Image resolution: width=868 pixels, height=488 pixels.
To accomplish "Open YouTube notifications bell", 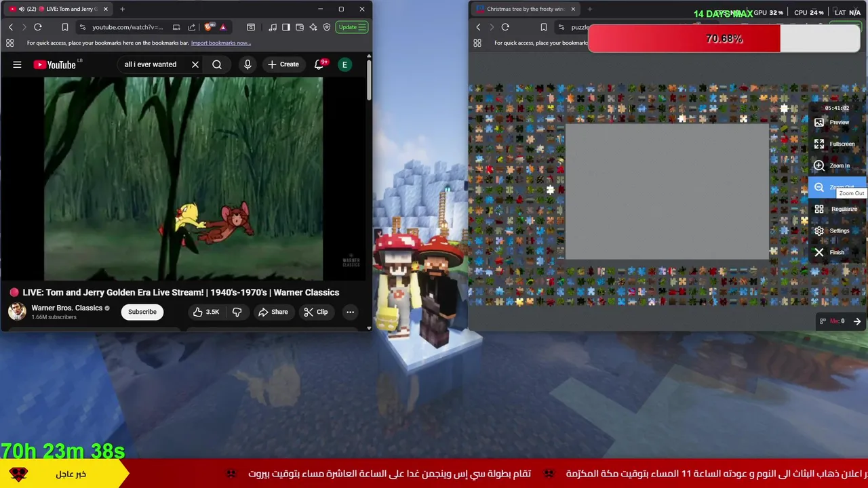I will coord(319,64).
